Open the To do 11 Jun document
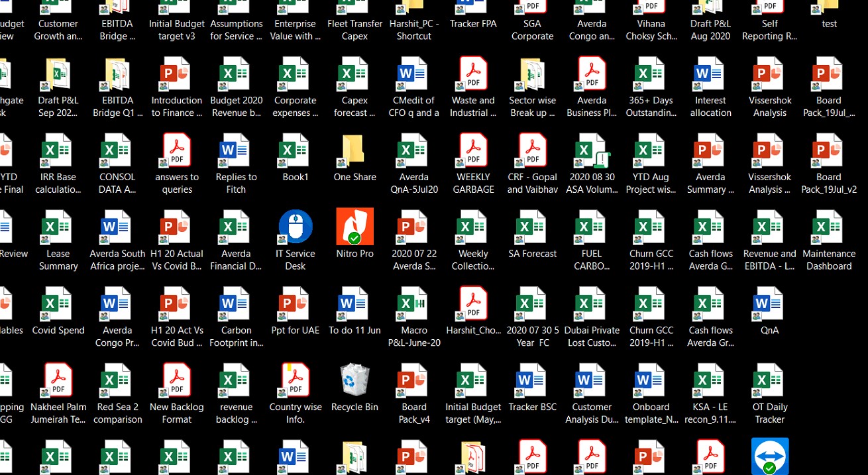The image size is (868, 475). (x=354, y=303)
